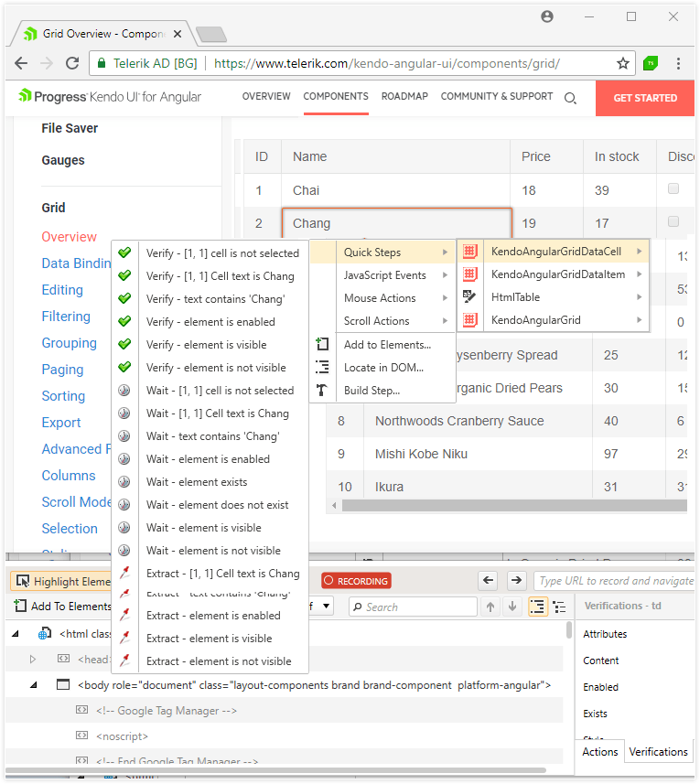The height and width of the screenshot is (784, 700).
Task: Toggle the Highlight Element button
Action: [61, 581]
